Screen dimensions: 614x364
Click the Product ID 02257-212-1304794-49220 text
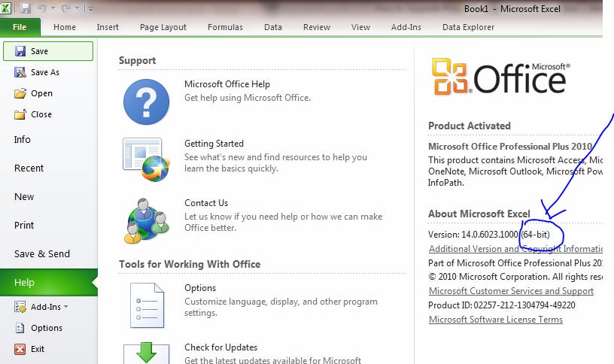[502, 305]
